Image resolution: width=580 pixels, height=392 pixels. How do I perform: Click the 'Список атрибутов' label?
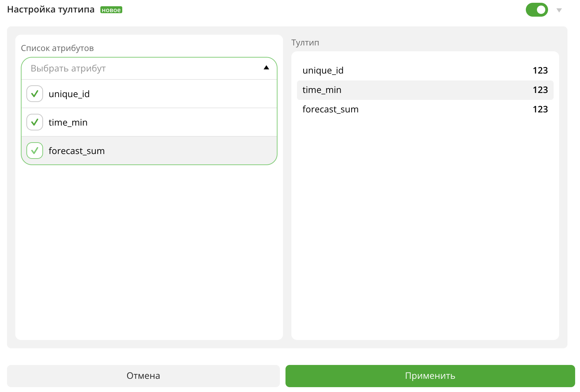[57, 48]
